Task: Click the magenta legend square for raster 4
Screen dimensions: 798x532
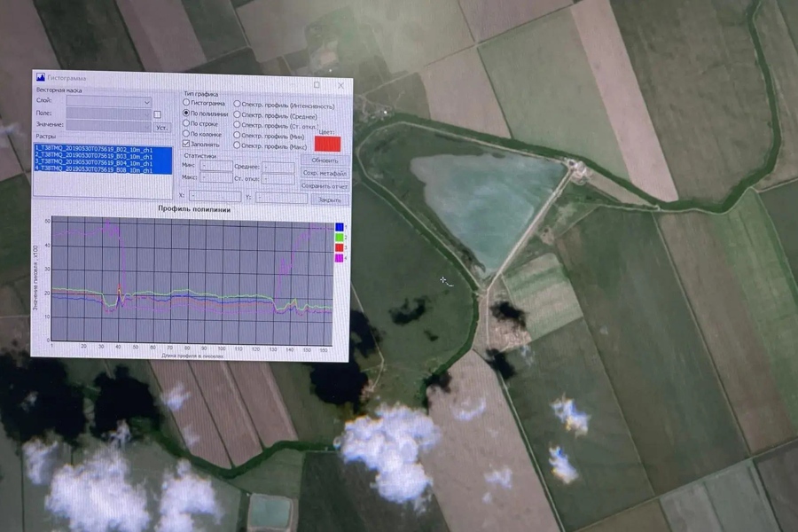Action: click(339, 258)
